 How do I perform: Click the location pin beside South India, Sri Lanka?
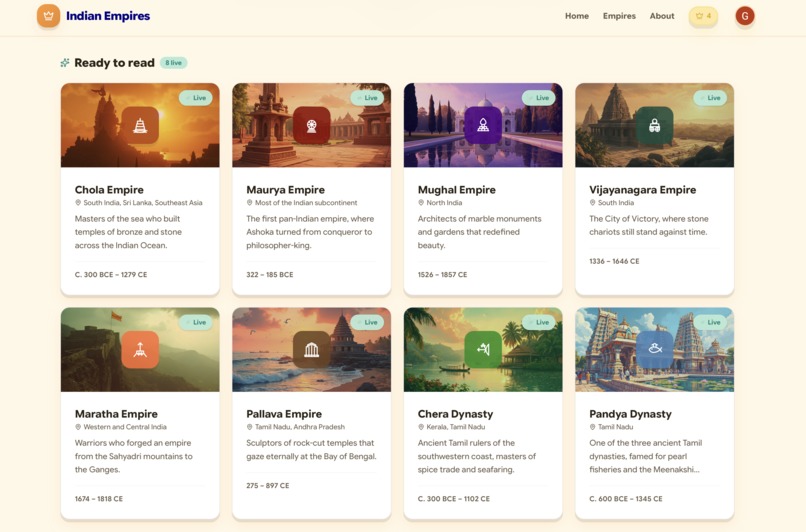tap(78, 203)
